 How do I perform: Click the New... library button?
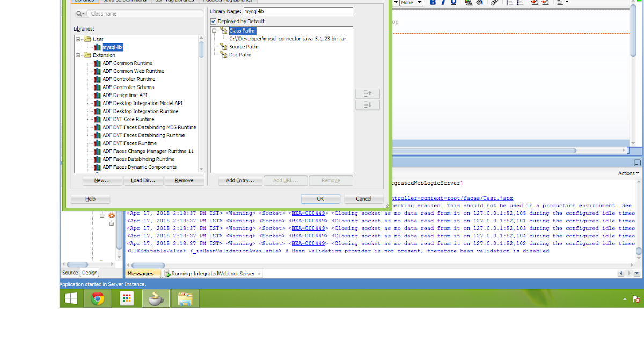click(x=102, y=180)
